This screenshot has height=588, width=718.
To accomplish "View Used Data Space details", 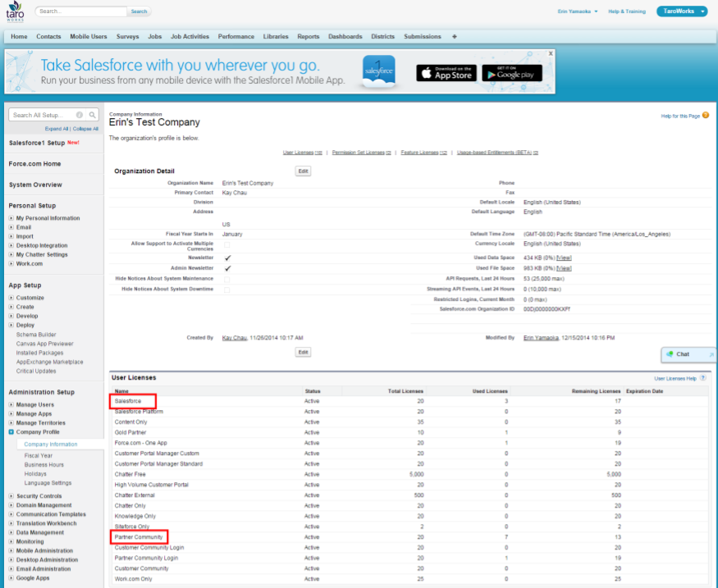I will click(x=564, y=258).
